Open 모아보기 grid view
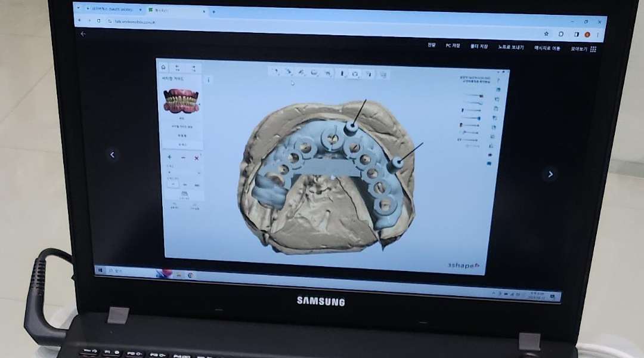Screen dimensions: 644x358 [583, 49]
